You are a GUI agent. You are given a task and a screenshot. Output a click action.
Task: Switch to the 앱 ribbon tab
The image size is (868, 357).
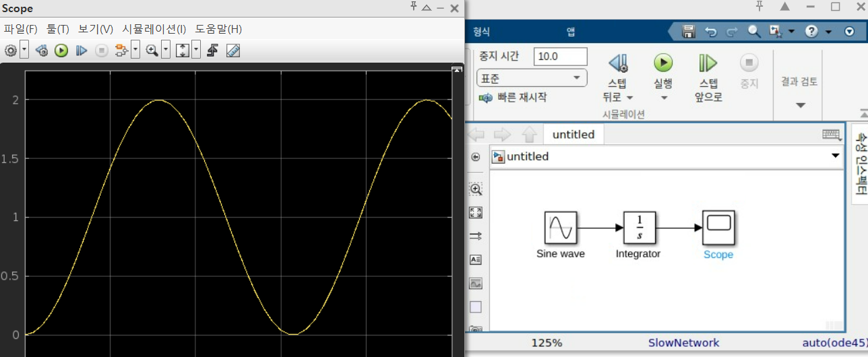[571, 32]
